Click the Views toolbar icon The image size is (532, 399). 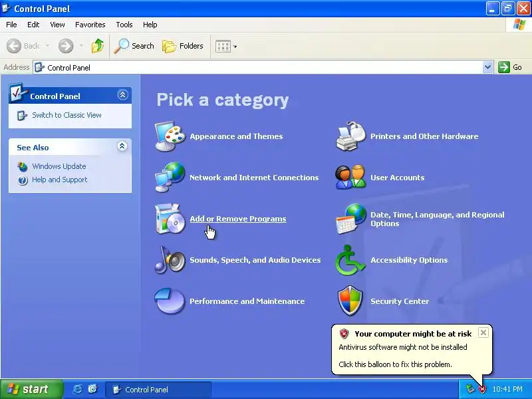point(223,46)
